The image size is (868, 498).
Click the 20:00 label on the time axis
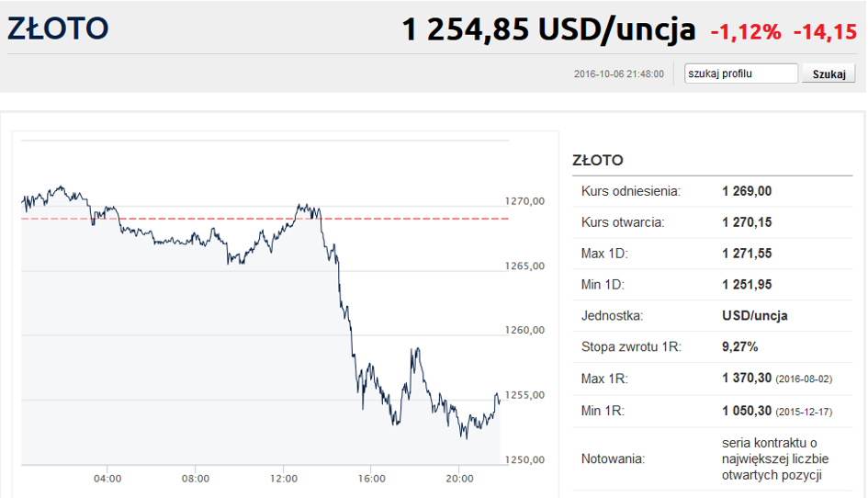tap(459, 479)
